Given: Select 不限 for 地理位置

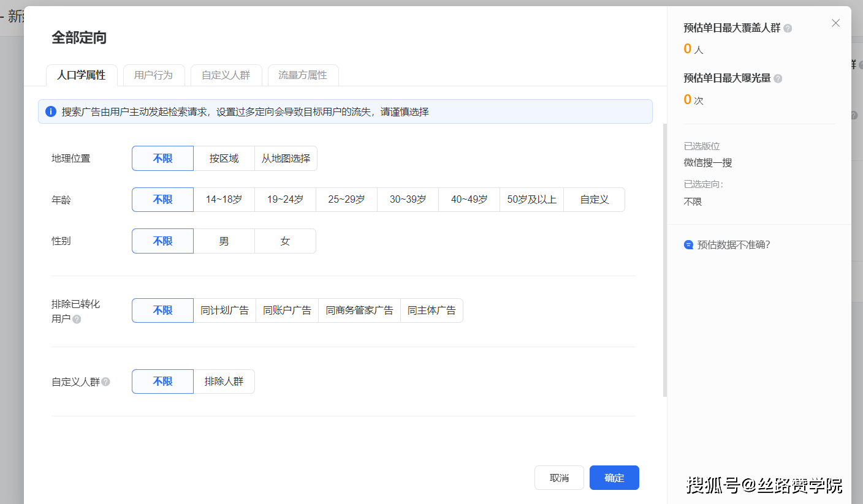Looking at the screenshot, I should (162, 158).
